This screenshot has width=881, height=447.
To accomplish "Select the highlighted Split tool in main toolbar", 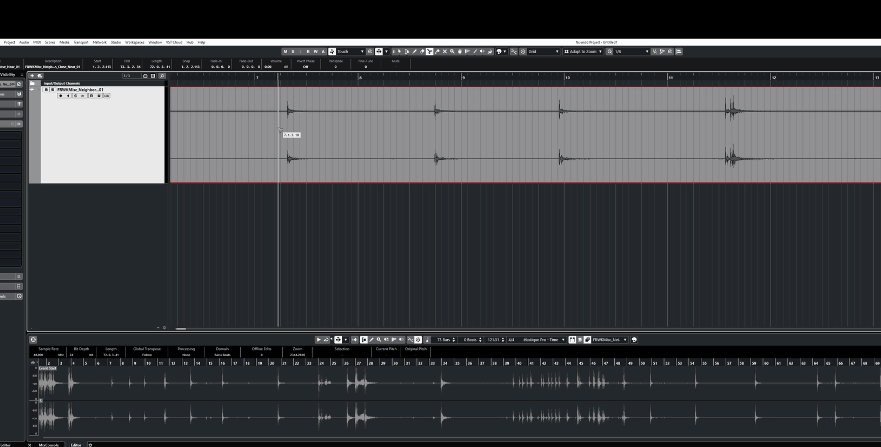I will 429,51.
